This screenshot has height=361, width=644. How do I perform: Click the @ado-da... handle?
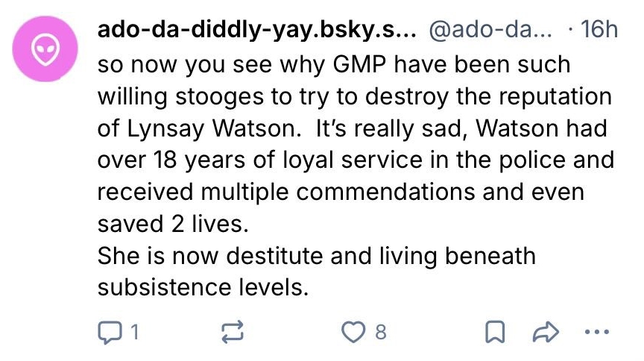pyautogui.click(x=487, y=30)
